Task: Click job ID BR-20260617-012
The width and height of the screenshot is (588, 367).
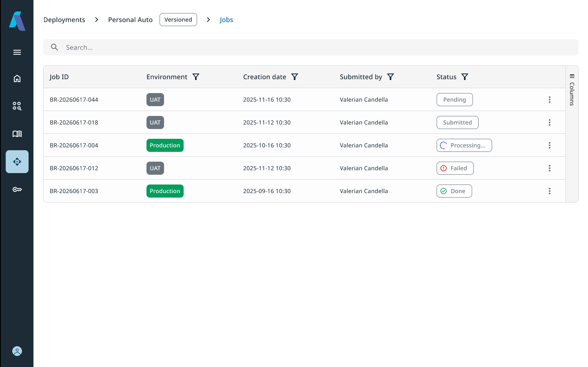Action: (74, 168)
